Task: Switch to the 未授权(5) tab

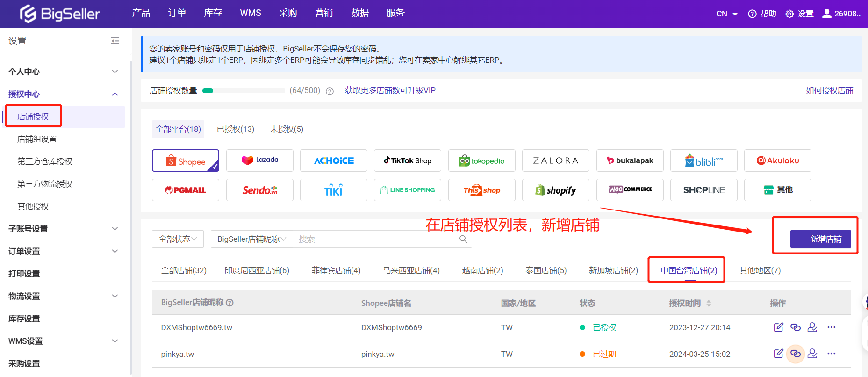Action: 287,129
